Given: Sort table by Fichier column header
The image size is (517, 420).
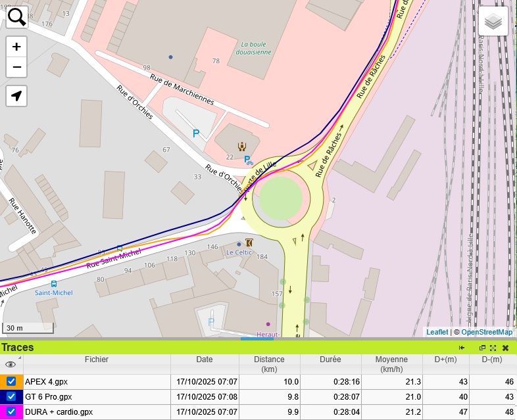Looking at the screenshot, I should (x=97, y=360).
